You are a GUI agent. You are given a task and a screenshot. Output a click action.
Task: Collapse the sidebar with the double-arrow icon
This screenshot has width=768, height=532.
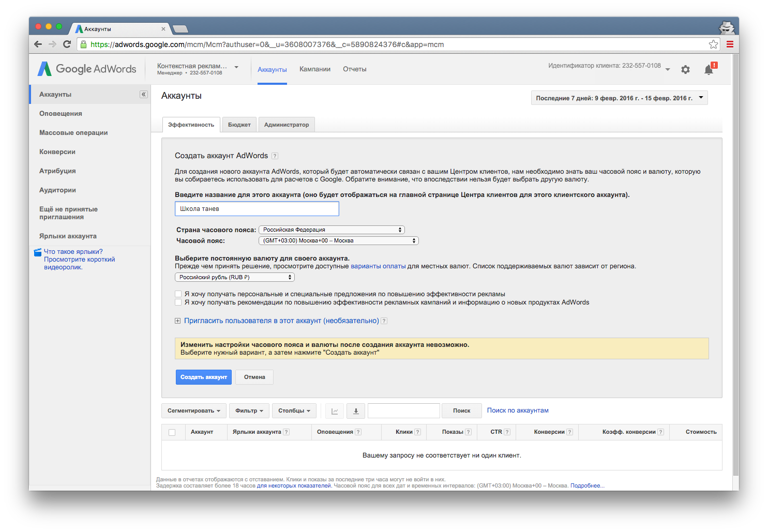click(144, 95)
